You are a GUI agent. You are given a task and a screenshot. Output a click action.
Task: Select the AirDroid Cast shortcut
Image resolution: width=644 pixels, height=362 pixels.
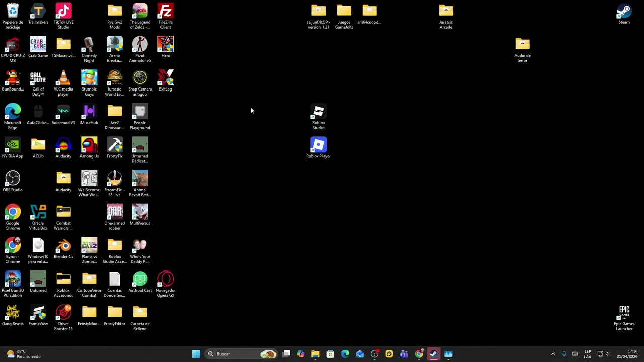140,282
